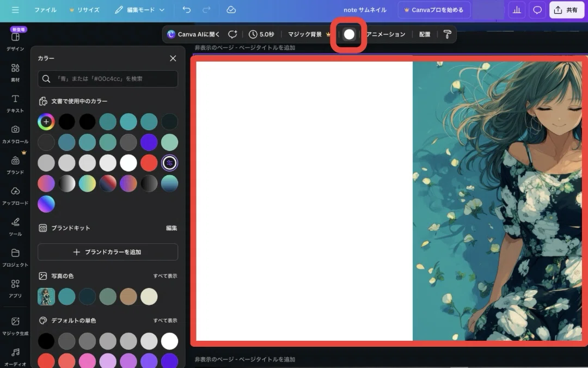This screenshot has height=368, width=588.
Task: Click すべて表示 for デフォルトの単色
Action: (x=165, y=320)
